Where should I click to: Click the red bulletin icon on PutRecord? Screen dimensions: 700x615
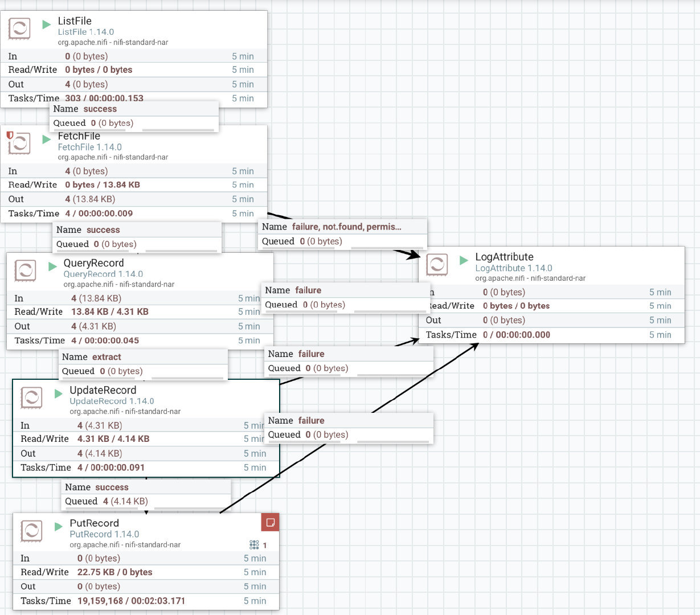pyautogui.click(x=270, y=522)
